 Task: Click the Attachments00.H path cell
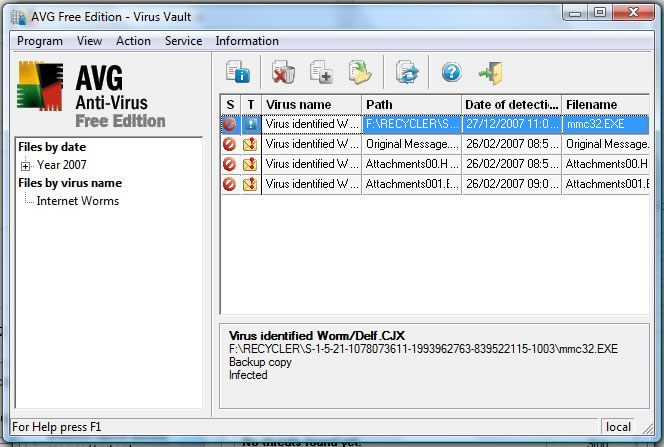pos(412,164)
